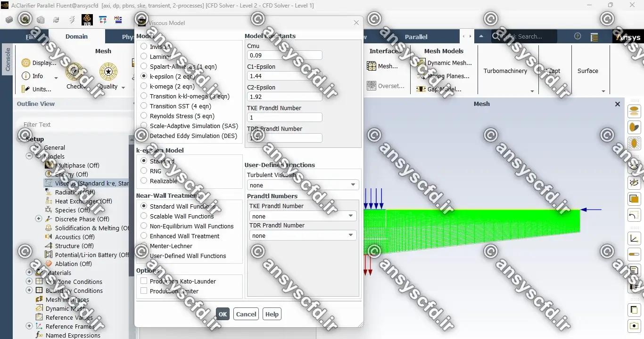Click the Filter Text search box
The height and width of the screenshot is (339, 644).
coord(73,124)
